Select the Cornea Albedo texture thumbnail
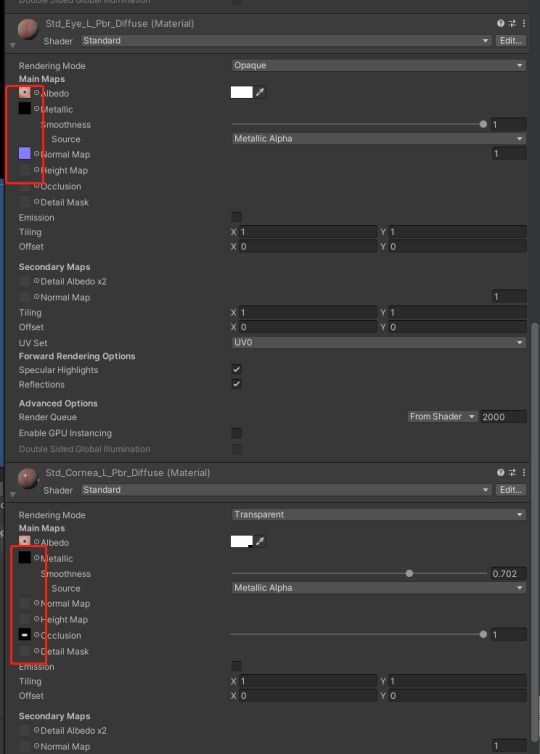540x754 pixels. click(x=25, y=541)
